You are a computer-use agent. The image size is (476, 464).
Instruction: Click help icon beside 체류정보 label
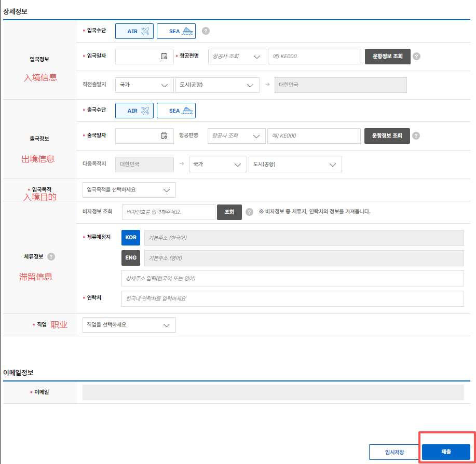point(51,257)
